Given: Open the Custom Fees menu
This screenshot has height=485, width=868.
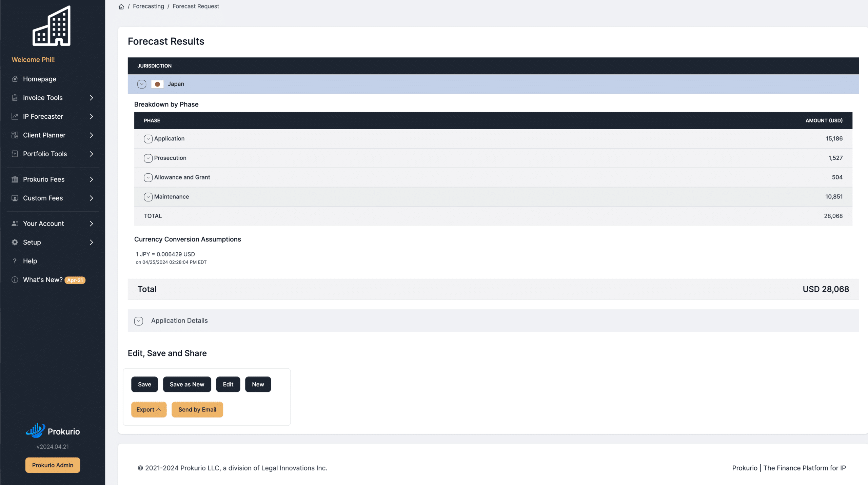Looking at the screenshot, I should pyautogui.click(x=53, y=198).
